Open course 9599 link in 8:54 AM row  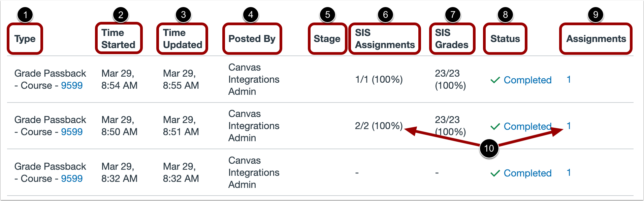(x=72, y=85)
